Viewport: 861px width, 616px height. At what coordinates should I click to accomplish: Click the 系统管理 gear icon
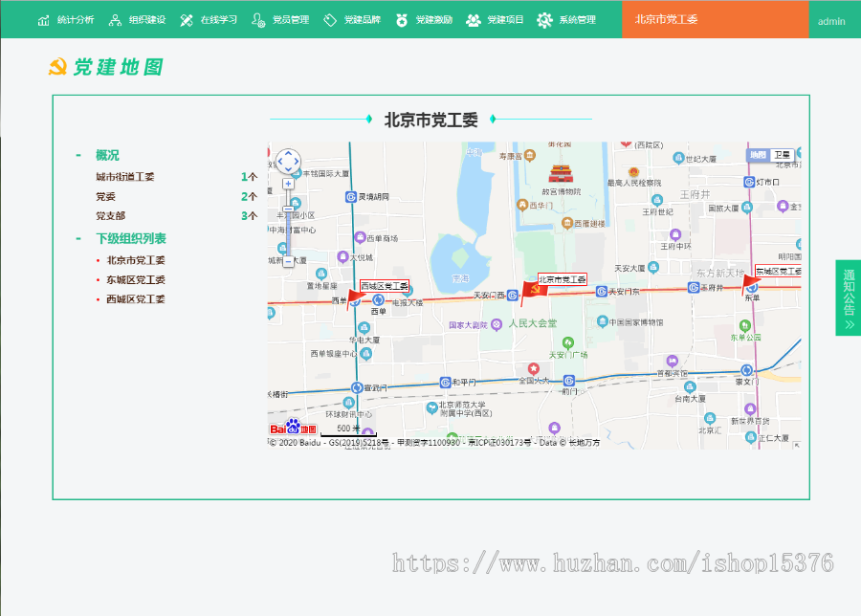544,20
